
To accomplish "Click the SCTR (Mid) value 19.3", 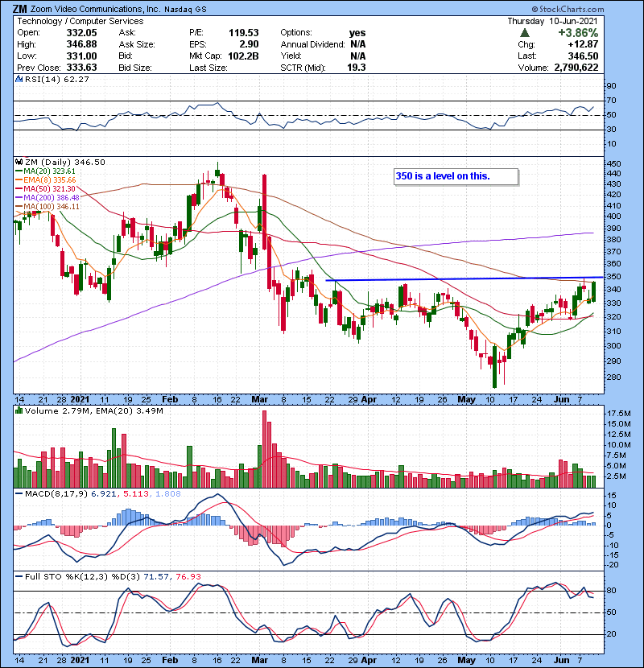I will pyautogui.click(x=357, y=68).
